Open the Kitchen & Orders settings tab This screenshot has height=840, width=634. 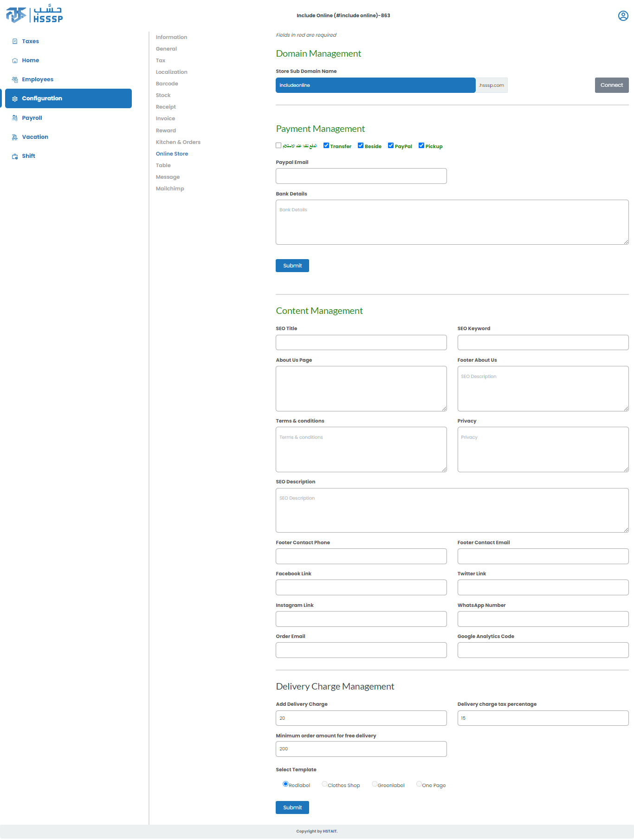coord(178,142)
